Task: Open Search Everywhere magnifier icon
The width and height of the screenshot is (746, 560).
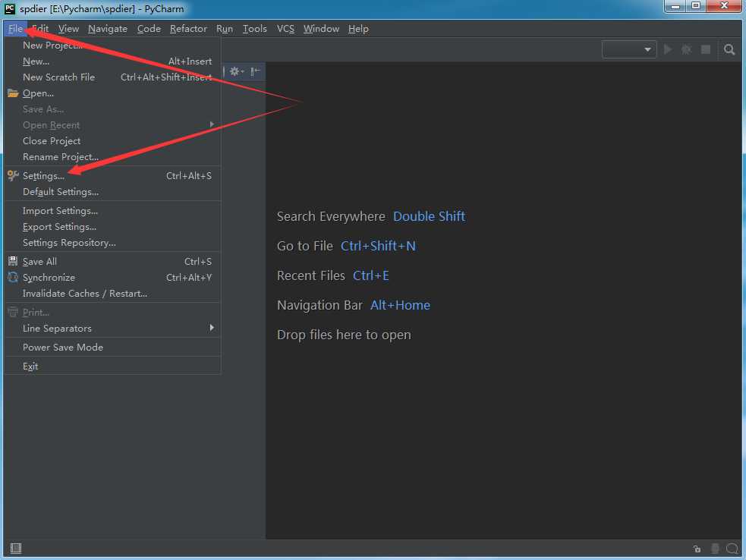Action: click(x=729, y=49)
